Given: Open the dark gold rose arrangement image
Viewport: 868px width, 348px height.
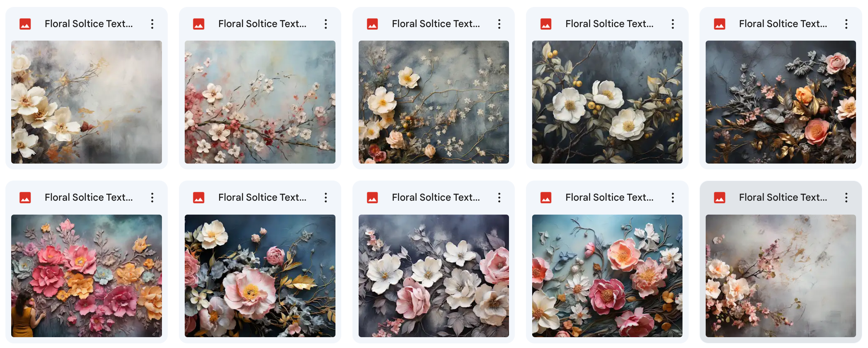Looking at the screenshot, I should click(x=781, y=102).
